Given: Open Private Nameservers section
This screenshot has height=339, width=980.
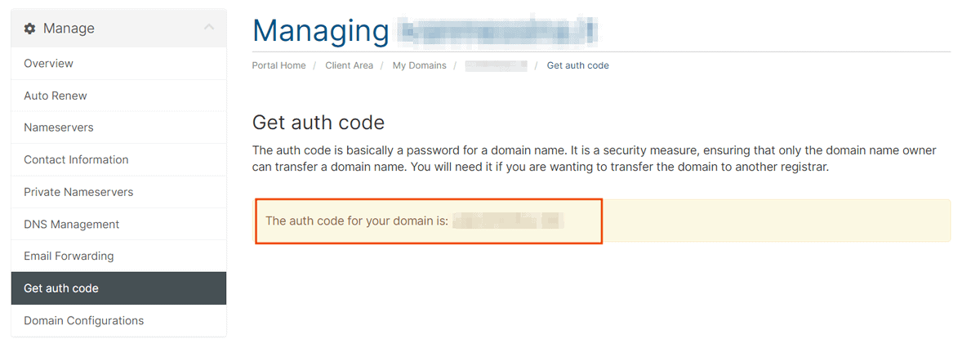Looking at the screenshot, I should 118,192.
